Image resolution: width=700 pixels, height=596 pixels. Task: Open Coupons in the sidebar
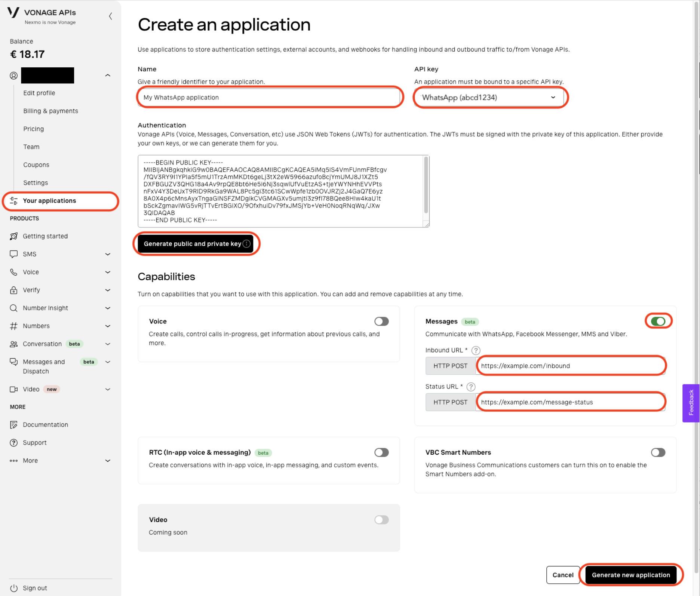[36, 165]
